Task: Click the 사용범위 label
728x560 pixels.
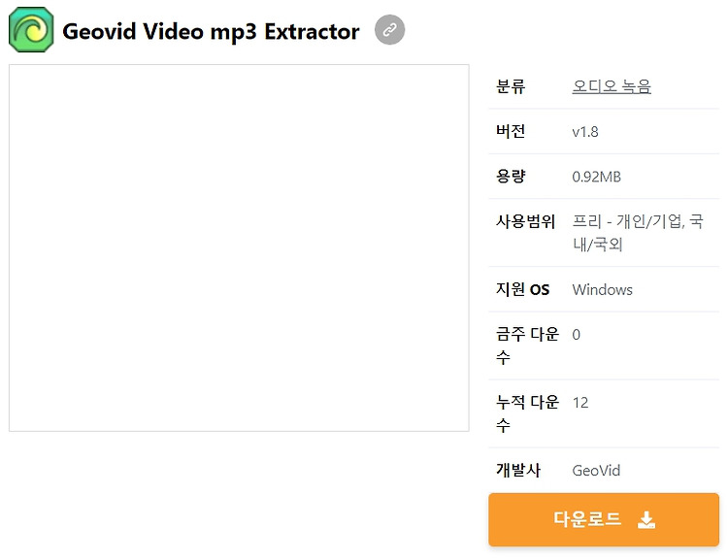Action: click(x=525, y=221)
